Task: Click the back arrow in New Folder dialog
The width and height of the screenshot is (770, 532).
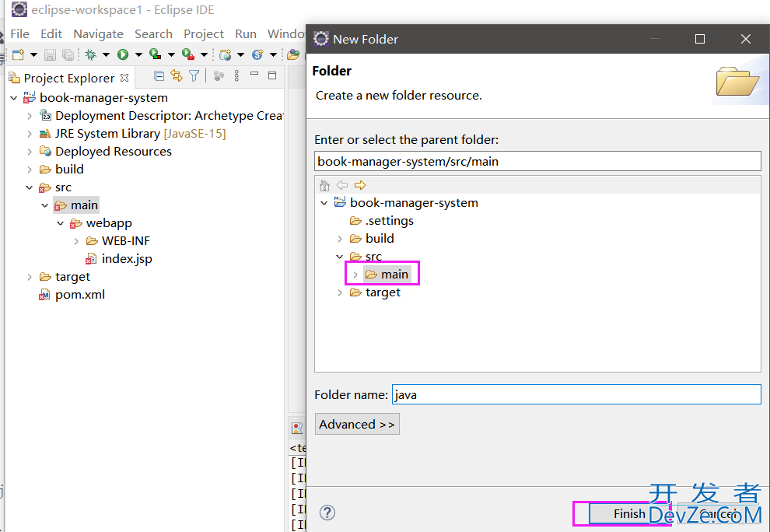Action: pyautogui.click(x=342, y=185)
